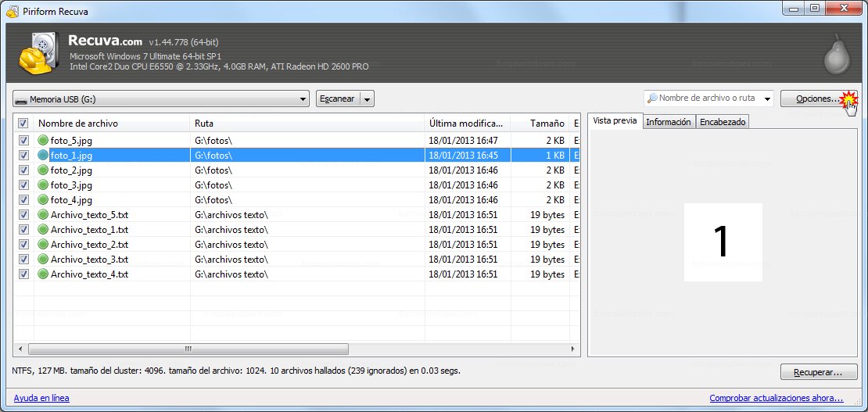The width and height of the screenshot is (868, 412).
Task: Open the Escanear button dropdown arrow
Action: (368, 99)
